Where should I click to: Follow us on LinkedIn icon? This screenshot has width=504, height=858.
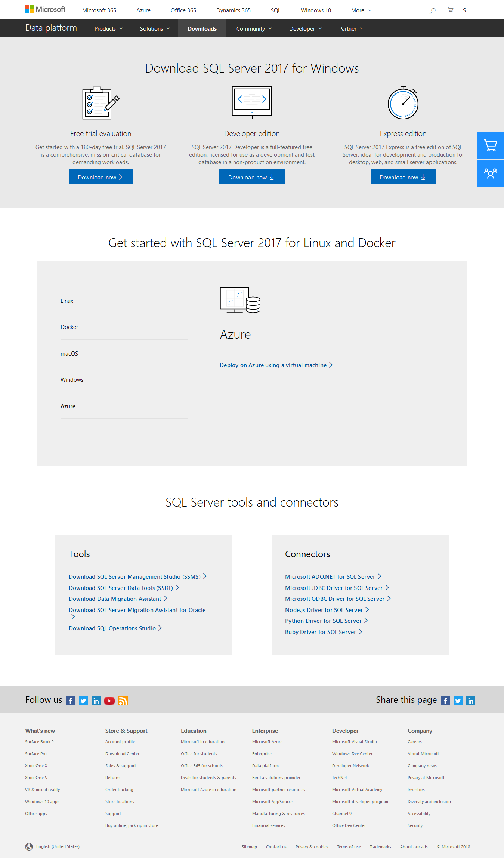(96, 701)
